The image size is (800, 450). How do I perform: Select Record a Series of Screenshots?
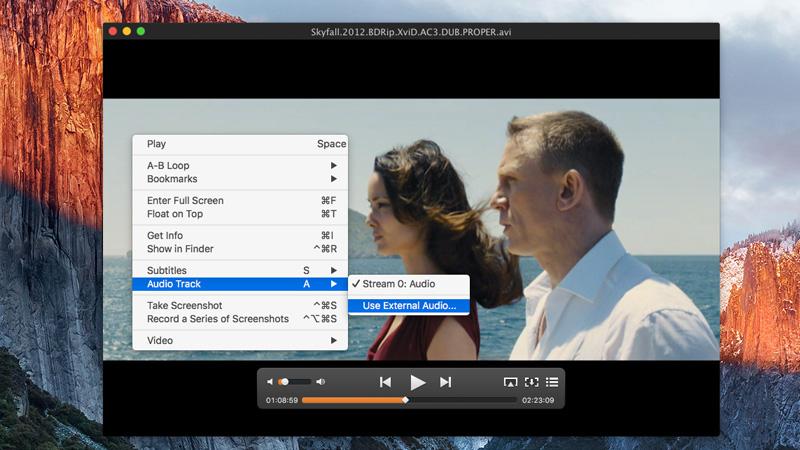pos(240,319)
